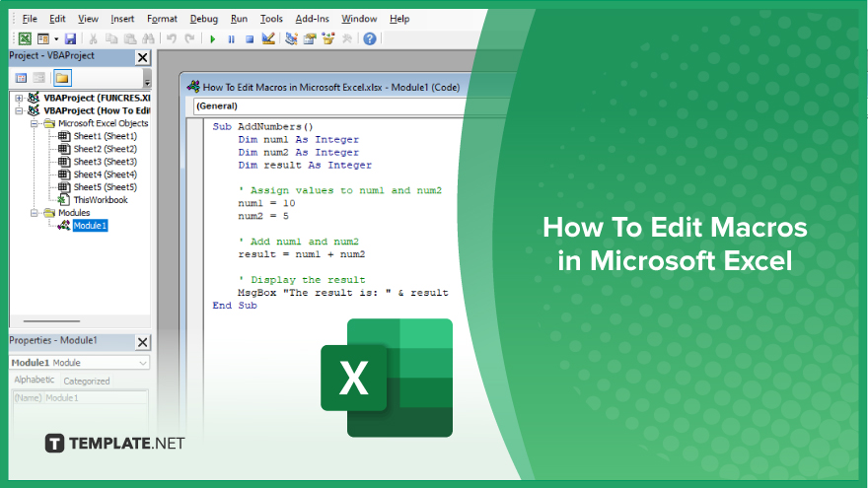The width and height of the screenshot is (868, 488).
Task: Click the Toolbox icon in toolbar
Action: point(347,38)
